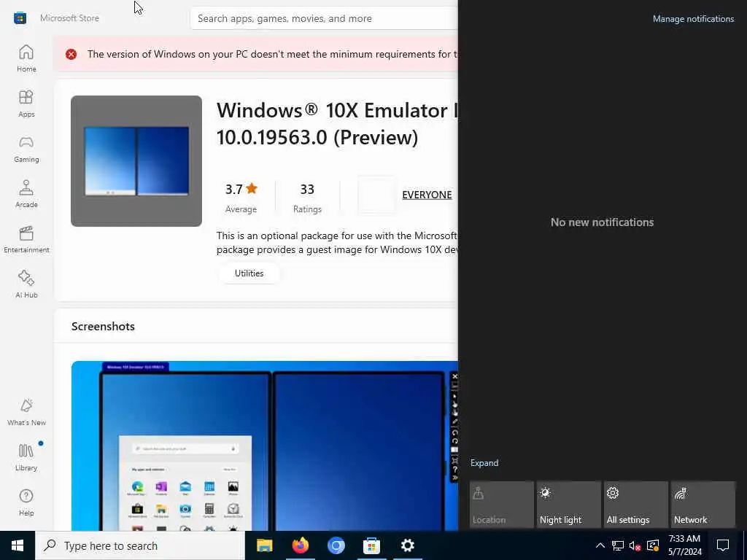Open the Chromium browser taskbar icon
Screen dimensions: 747x560
[336, 545]
